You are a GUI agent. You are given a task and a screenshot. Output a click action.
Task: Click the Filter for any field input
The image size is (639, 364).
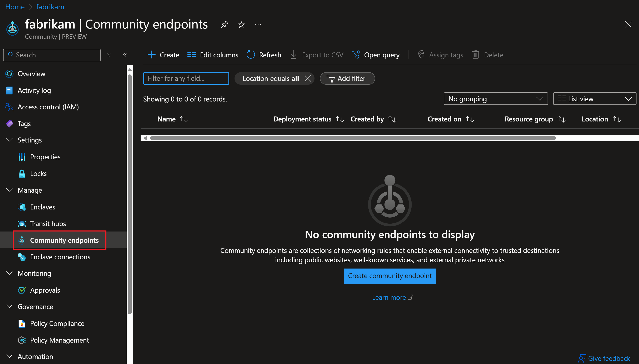point(186,78)
